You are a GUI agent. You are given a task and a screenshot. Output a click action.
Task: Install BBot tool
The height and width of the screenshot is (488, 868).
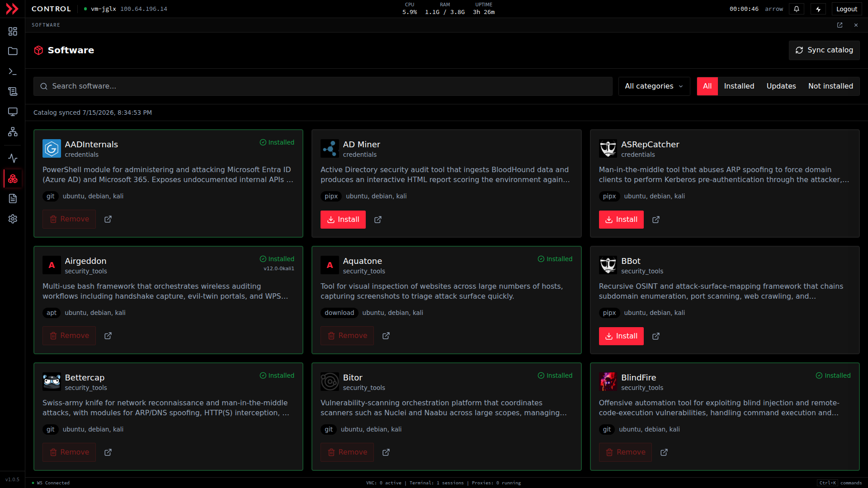[x=621, y=336]
